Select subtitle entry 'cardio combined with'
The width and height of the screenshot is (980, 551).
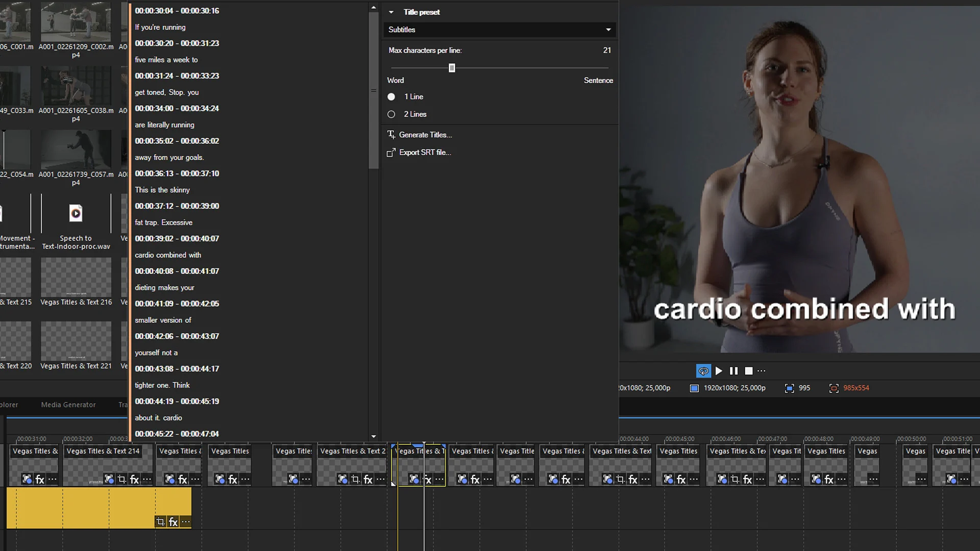click(168, 255)
